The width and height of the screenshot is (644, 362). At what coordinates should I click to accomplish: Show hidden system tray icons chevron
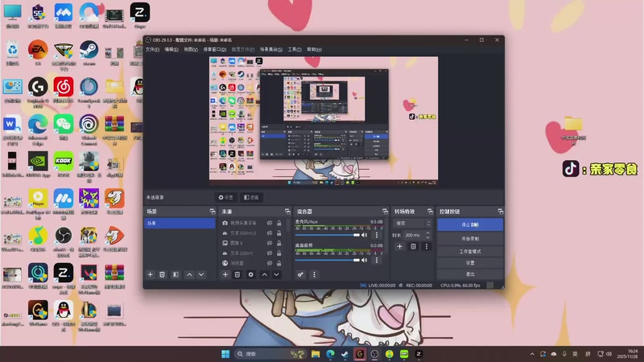pos(532,354)
